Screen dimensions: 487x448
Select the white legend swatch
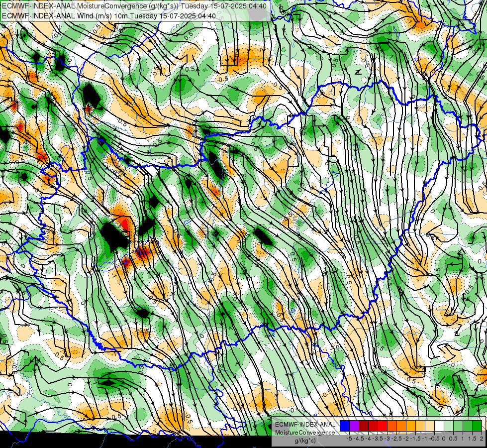coord(439,426)
